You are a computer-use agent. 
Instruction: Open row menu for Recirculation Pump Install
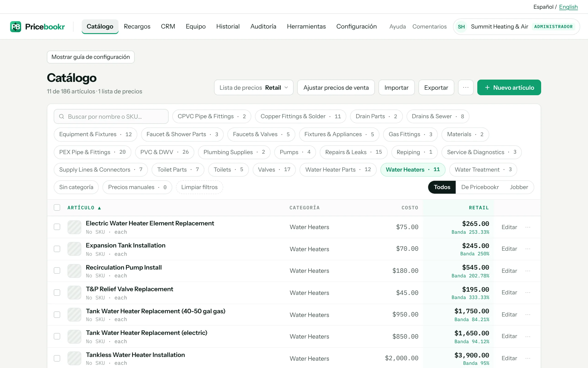pyautogui.click(x=528, y=271)
